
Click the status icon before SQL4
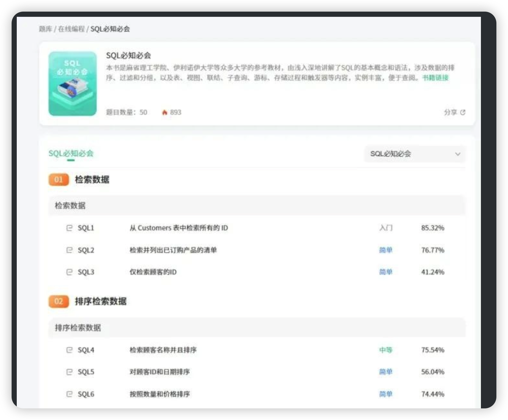pos(69,350)
